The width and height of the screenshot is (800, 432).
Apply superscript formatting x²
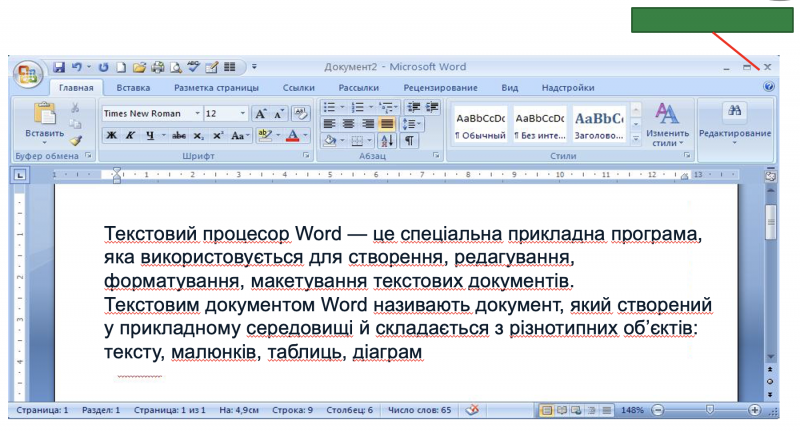217,136
